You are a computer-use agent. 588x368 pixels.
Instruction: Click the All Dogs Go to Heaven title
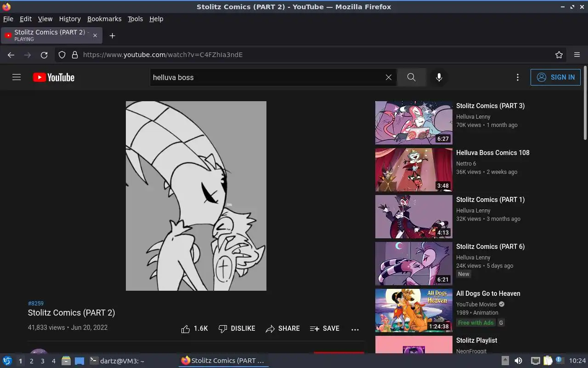pyautogui.click(x=488, y=293)
